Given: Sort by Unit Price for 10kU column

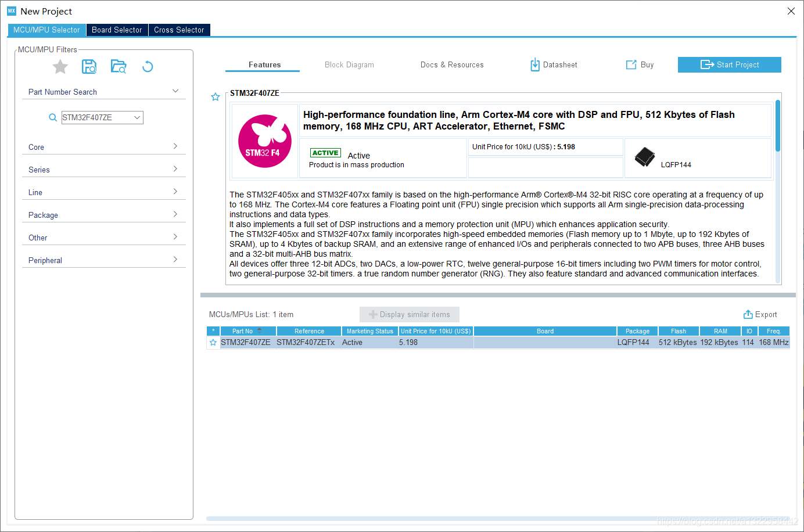Looking at the screenshot, I should pyautogui.click(x=436, y=331).
